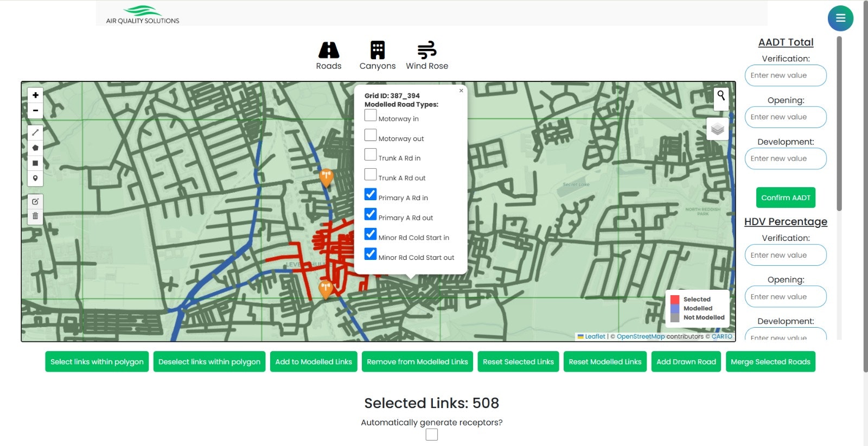
Task: Focus the AADT Verification input field
Action: (x=786, y=75)
